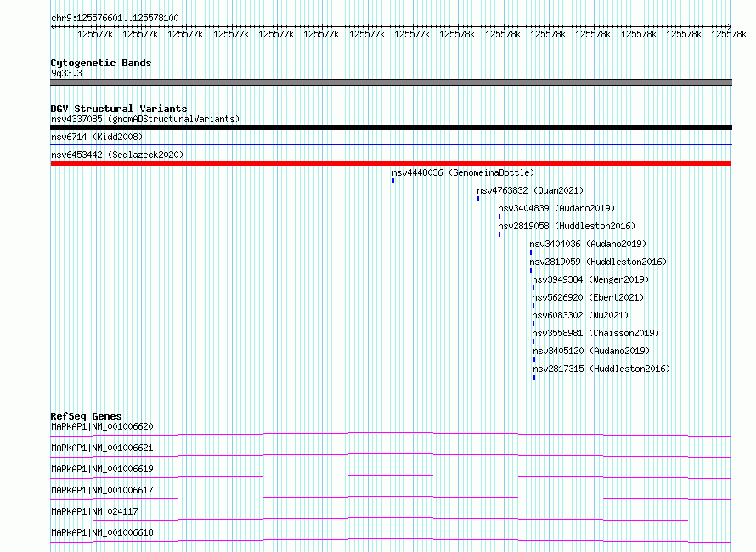This screenshot has width=756, height=552.
Task: Click the black nsv4337085 variant bar
Action: 391,127
